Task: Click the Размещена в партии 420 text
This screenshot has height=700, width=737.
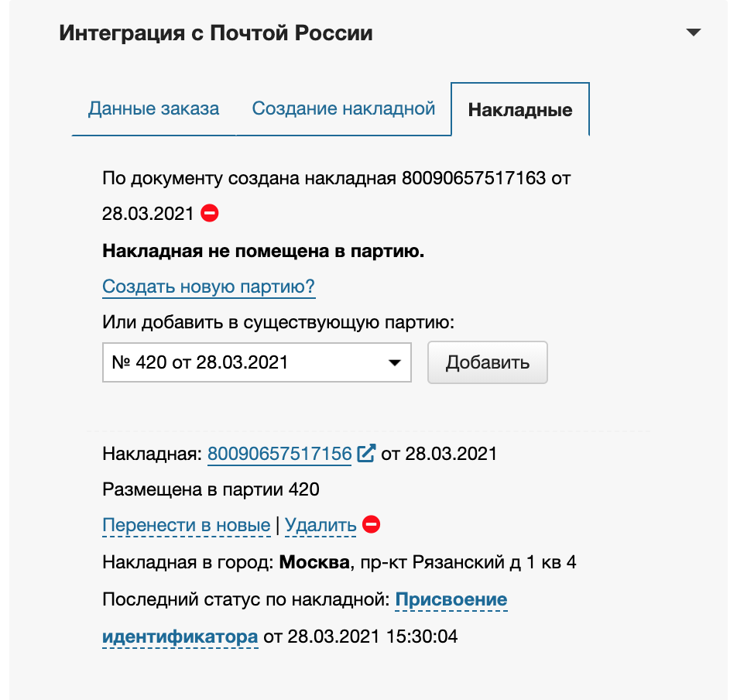Action: coord(211,489)
